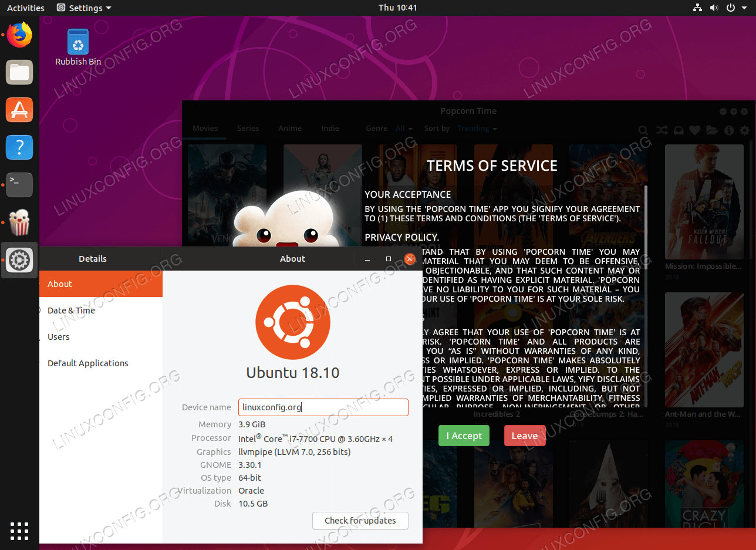Switch to the Anime tab
Image resolution: width=756 pixels, height=550 pixels.
click(290, 128)
